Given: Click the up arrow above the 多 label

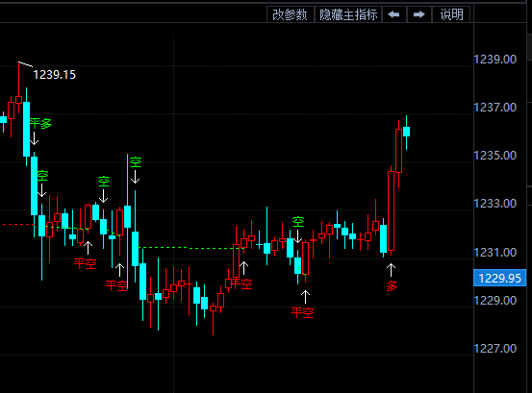Looking at the screenshot, I should pos(391,270).
